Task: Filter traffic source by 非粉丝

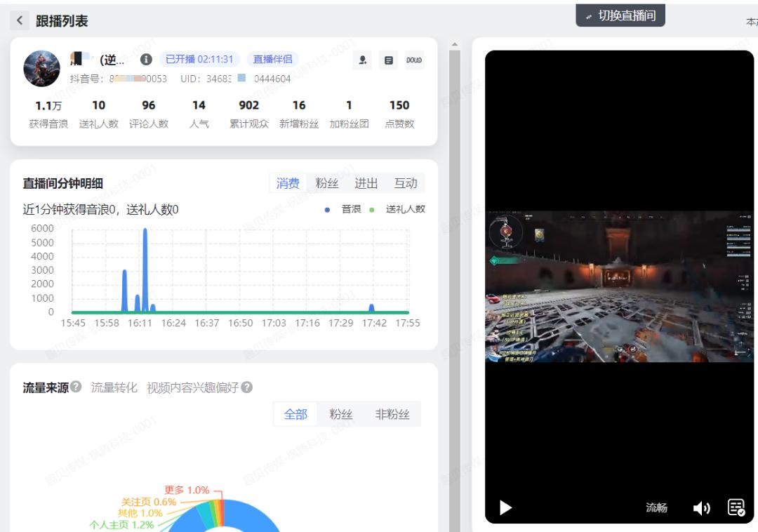Action: point(392,414)
